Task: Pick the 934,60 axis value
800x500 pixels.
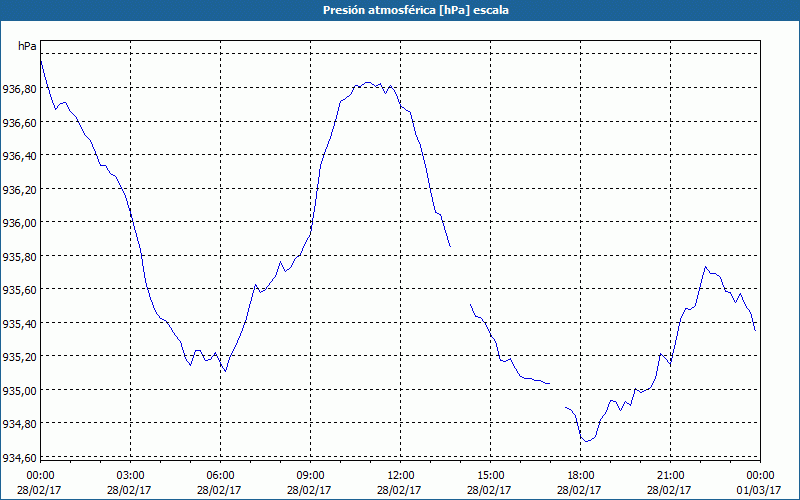Action: (20, 457)
